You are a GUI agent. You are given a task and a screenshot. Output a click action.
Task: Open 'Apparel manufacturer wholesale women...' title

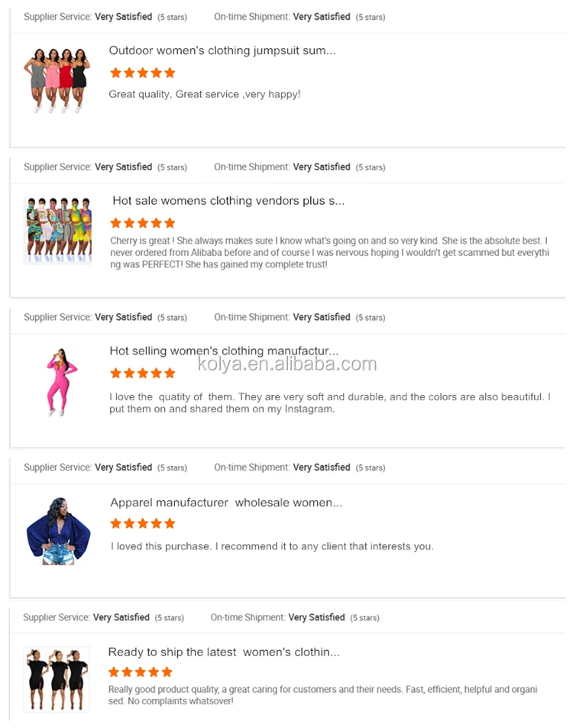[x=226, y=503]
